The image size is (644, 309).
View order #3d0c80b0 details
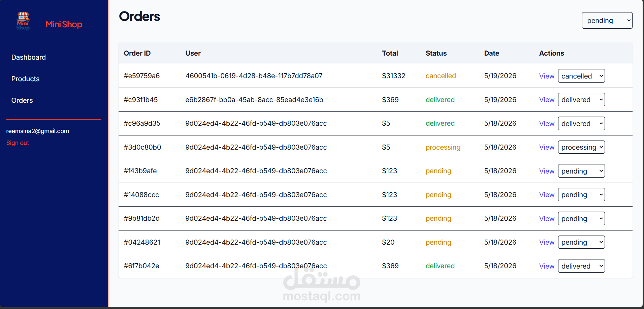547,147
